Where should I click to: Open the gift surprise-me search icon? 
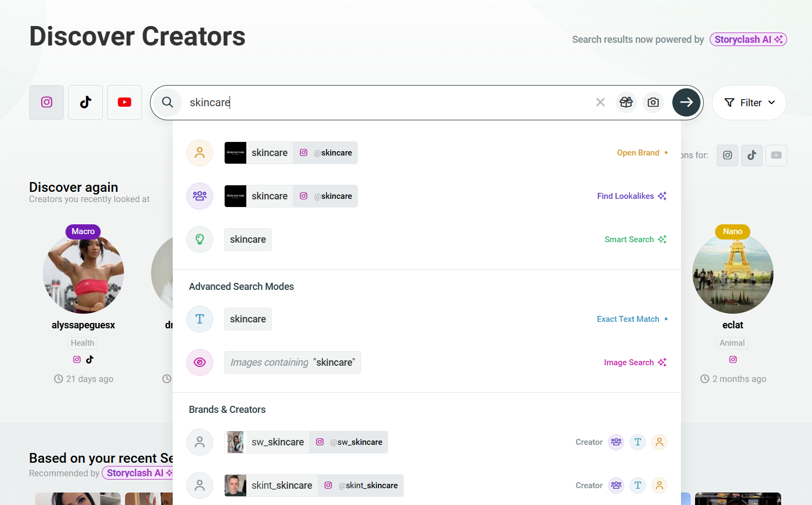tap(626, 102)
